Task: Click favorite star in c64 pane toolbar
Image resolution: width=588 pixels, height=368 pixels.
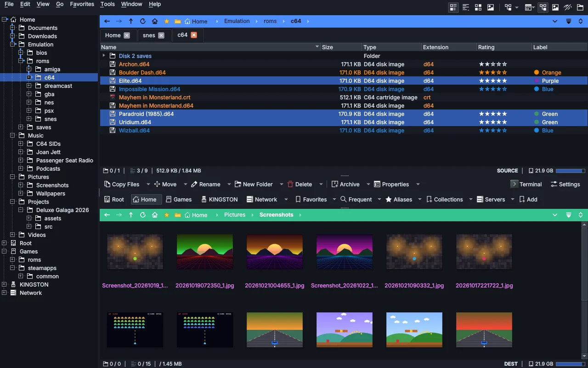Action: click(x=167, y=21)
